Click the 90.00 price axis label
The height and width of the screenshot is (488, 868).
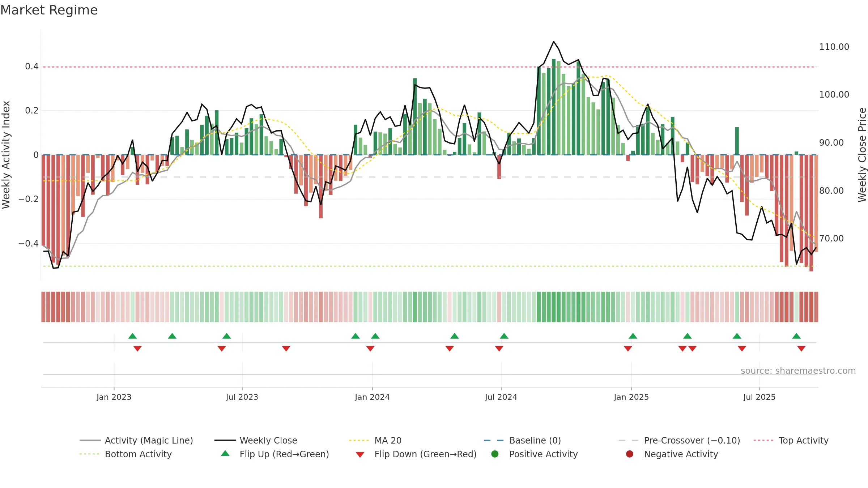(831, 143)
